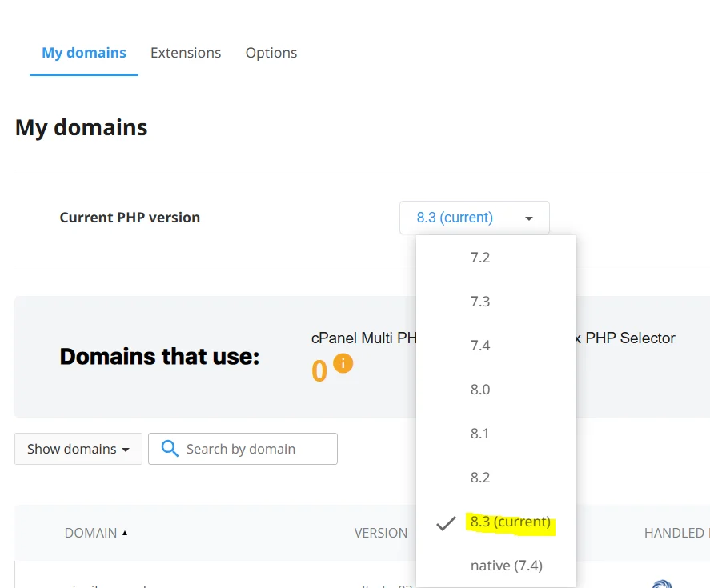Click the caret on the PHP version selector
710x588 pixels.
[528, 217]
